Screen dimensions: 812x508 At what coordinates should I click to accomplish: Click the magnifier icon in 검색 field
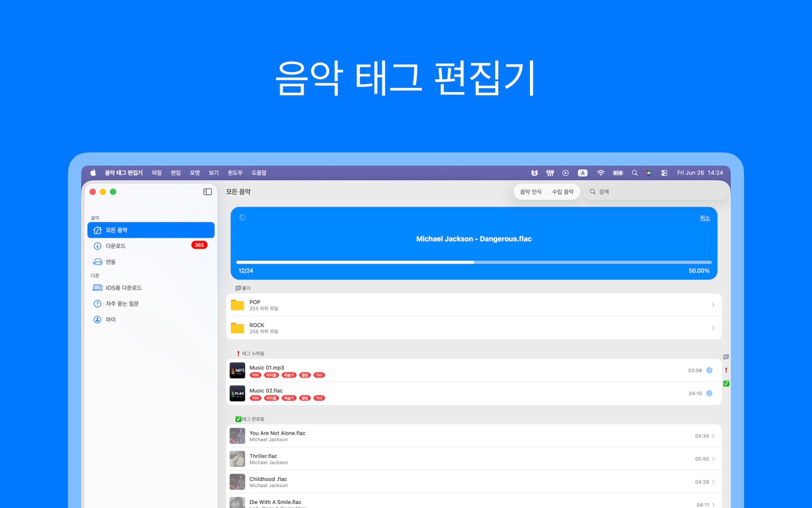[593, 192]
